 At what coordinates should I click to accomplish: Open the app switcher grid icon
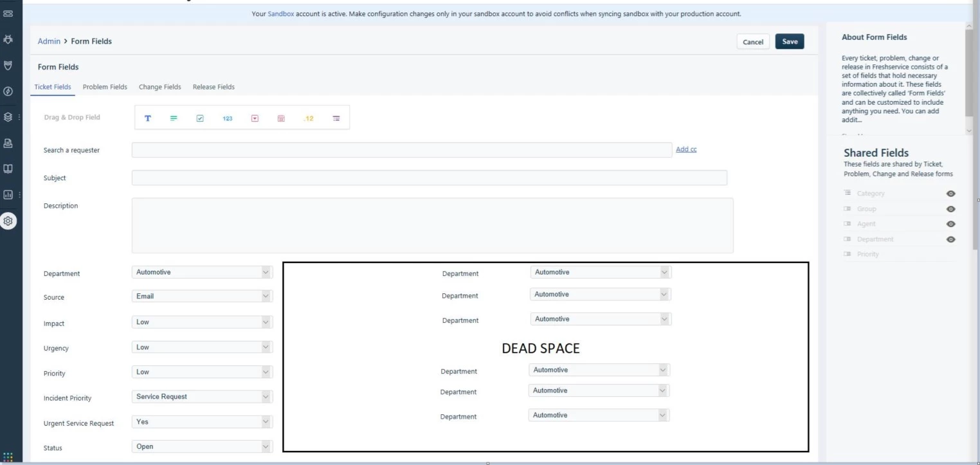pyautogui.click(x=8, y=457)
